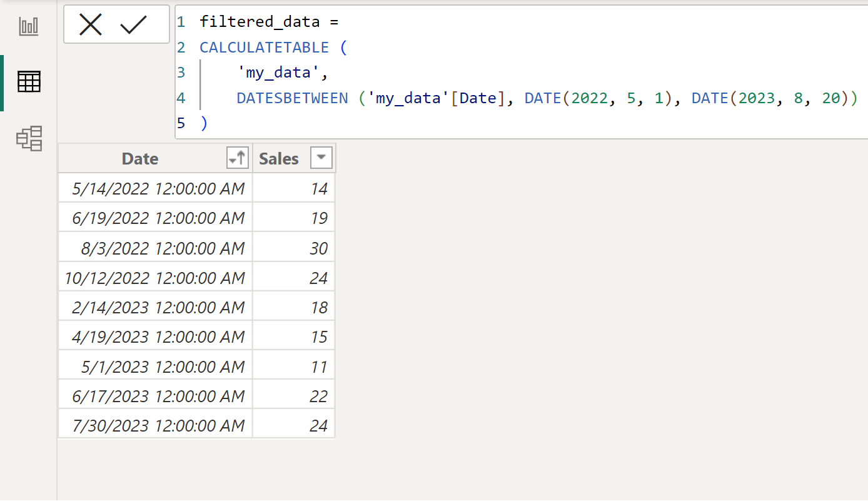This screenshot has height=501, width=868.
Task: Click line number 4 in the formula editor
Action: (x=181, y=98)
